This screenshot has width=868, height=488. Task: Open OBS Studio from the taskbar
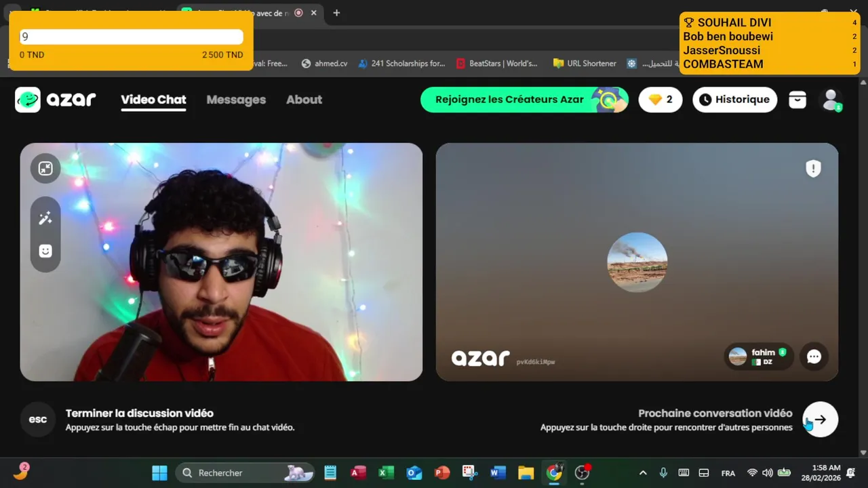(x=583, y=472)
